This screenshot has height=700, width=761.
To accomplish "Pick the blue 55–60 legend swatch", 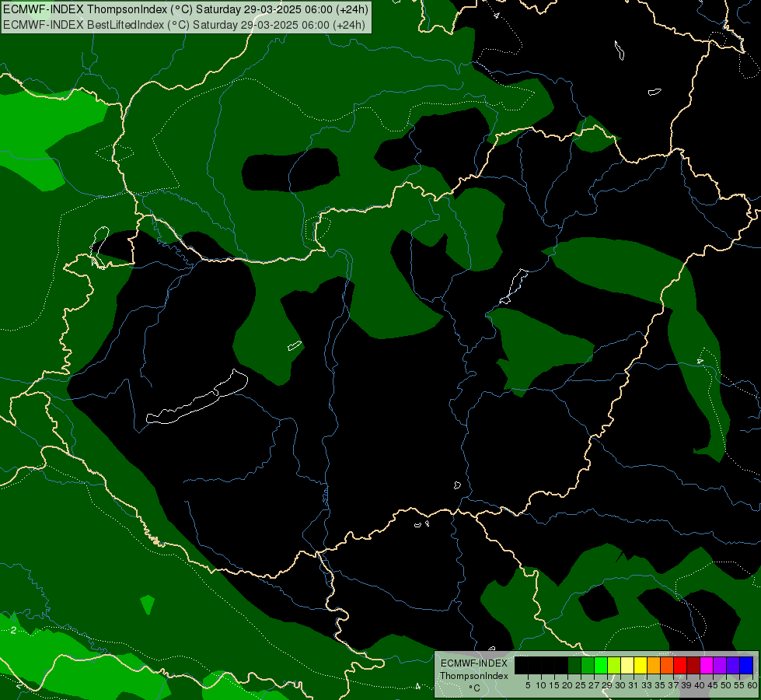I will pyautogui.click(x=746, y=665).
